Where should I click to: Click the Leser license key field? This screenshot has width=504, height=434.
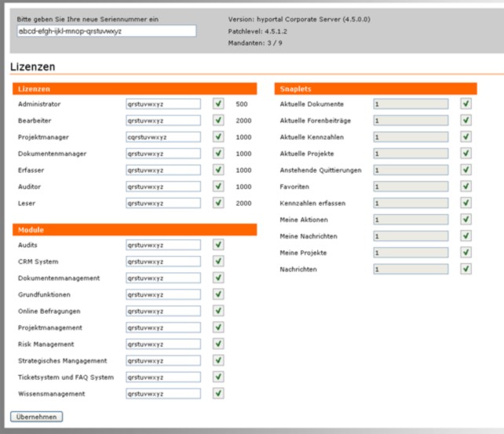click(x=163, y=202)
